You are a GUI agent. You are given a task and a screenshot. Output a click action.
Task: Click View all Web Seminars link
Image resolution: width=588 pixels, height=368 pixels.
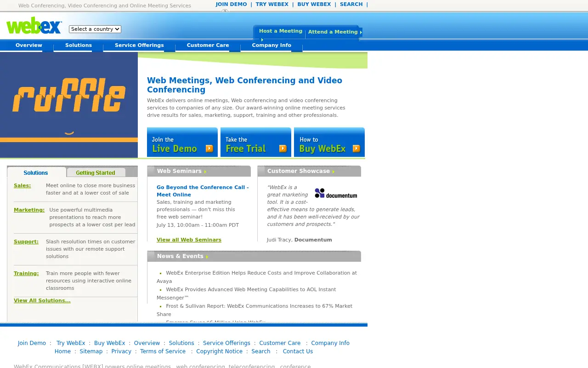(189, 240)
